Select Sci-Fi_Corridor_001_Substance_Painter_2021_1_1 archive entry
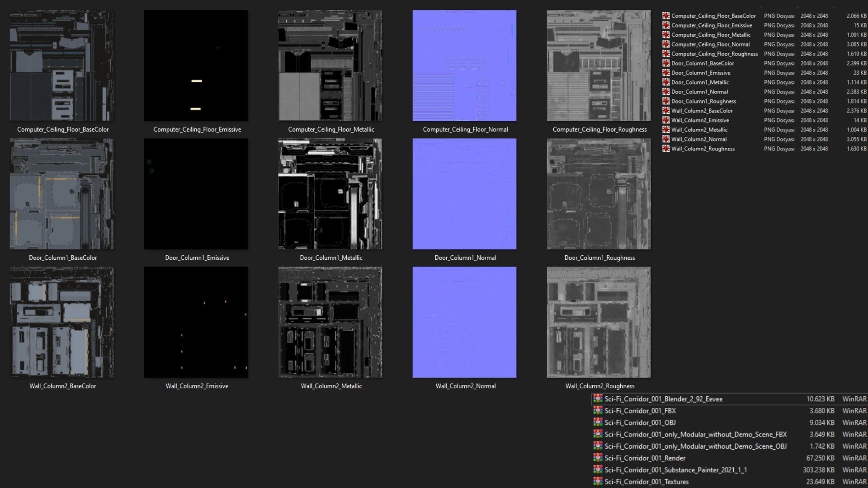The width and height of the screenshot is (868, 488). [675, 470]
